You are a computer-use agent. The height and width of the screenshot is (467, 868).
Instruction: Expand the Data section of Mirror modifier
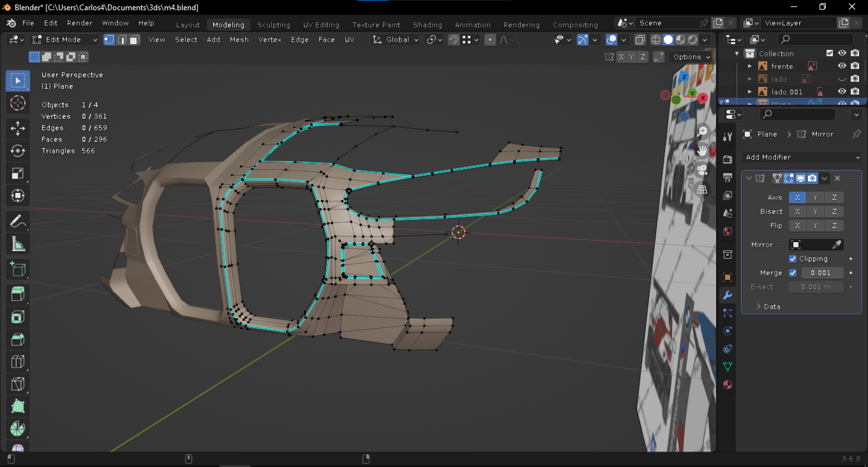click(768, 307)
